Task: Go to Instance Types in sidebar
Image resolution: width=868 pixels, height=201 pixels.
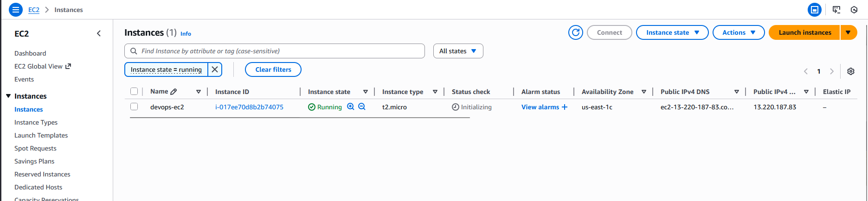Action: click(x=36, y=122)
